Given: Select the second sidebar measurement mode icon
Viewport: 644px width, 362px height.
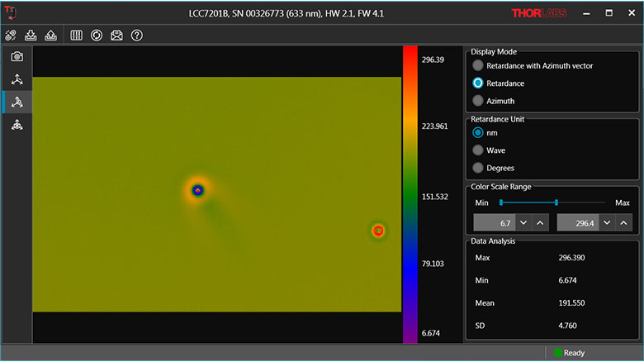Looking at the screenshot, I should (17, 79).
